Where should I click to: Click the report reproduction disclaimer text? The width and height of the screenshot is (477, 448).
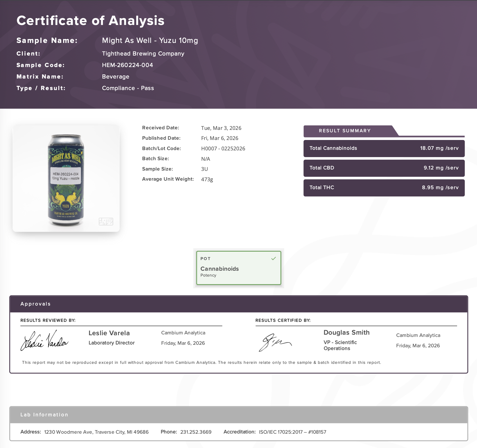coord(202,362)
